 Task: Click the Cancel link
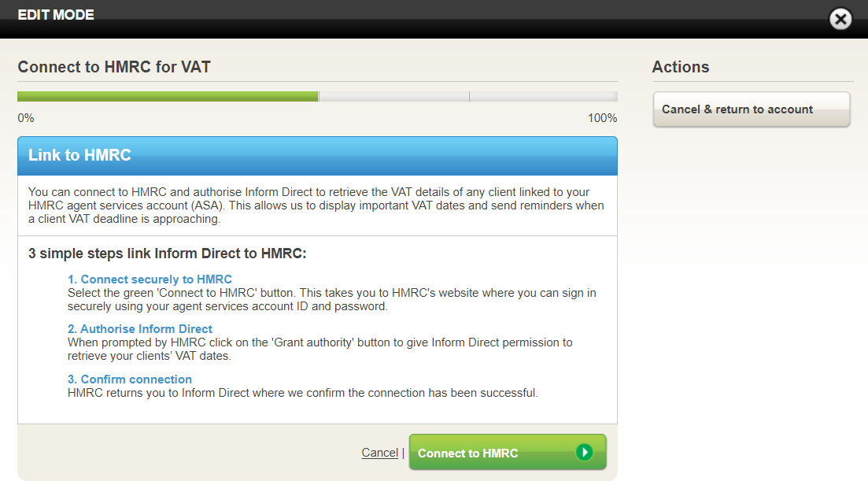tap(380, 453)
